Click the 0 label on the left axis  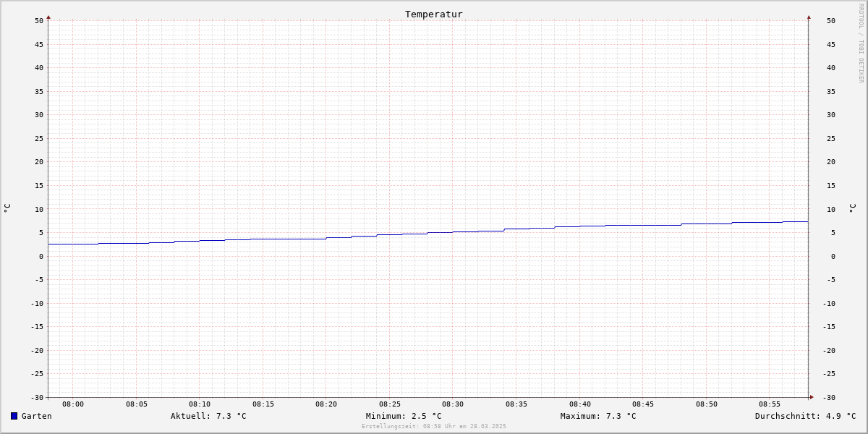coord(41,256)
